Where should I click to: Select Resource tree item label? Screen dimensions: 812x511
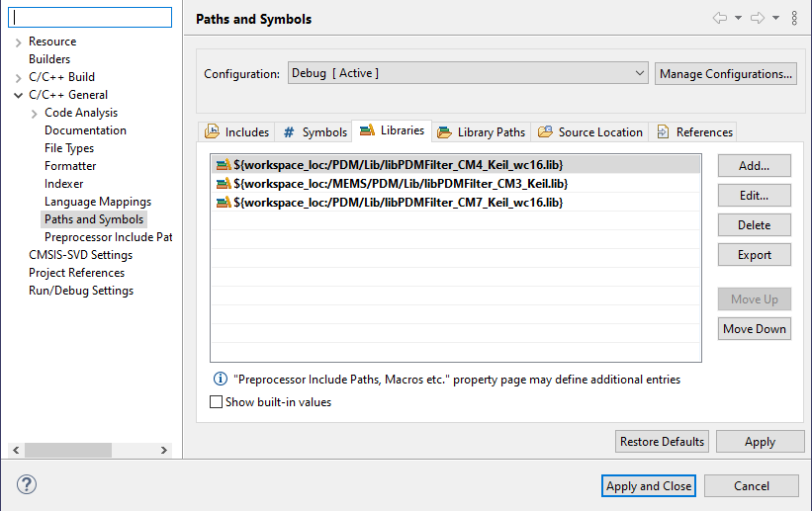(52, 42)
